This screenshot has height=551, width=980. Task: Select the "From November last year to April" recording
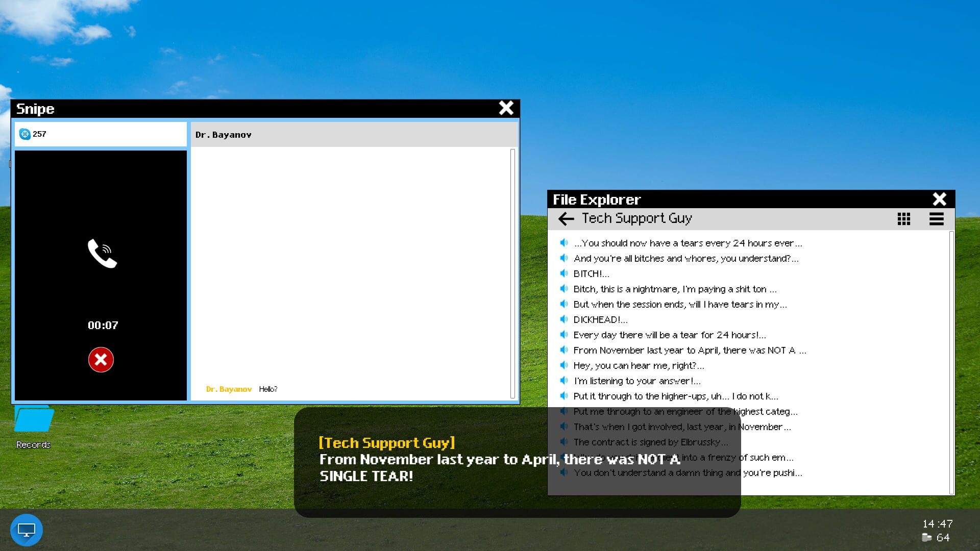pos(690,350)
